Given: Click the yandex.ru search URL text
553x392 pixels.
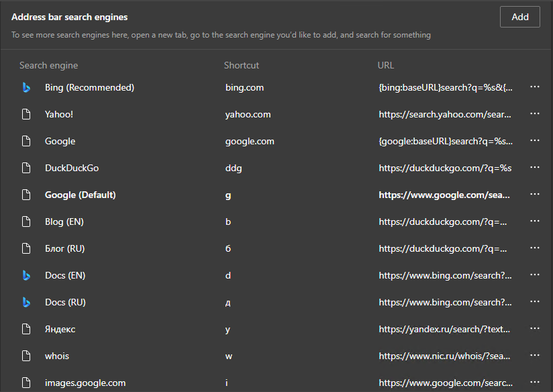Looking at the screenshot, I should pyautogui.click(x=444, y=329).
